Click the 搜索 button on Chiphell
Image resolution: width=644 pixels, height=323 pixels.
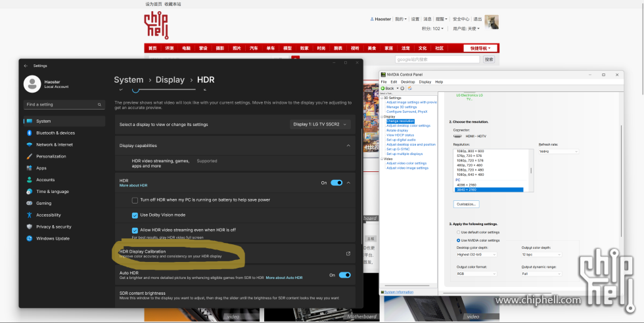pos(489,60)
